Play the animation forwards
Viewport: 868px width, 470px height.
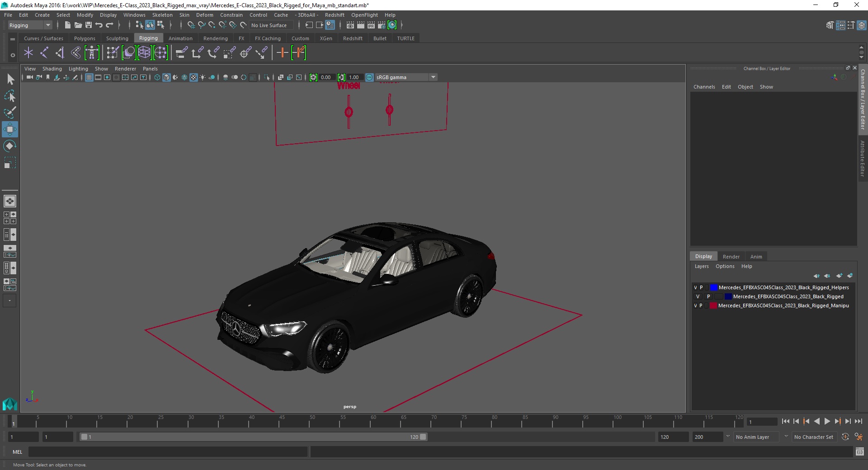point(827,421)
